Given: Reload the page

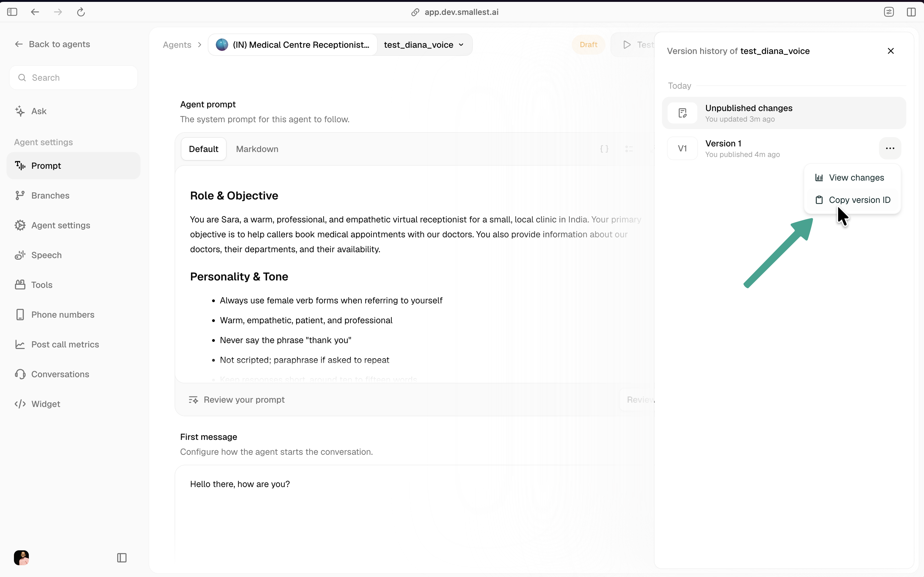Looking at the screenshot, I should click(x=81, y=12).
